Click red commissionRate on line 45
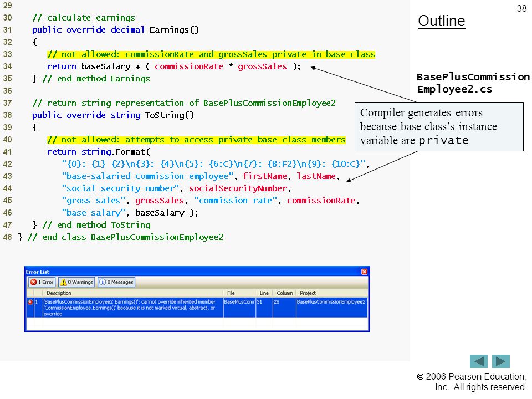Viewport: 532px width, 399px height. click(321, 201)
